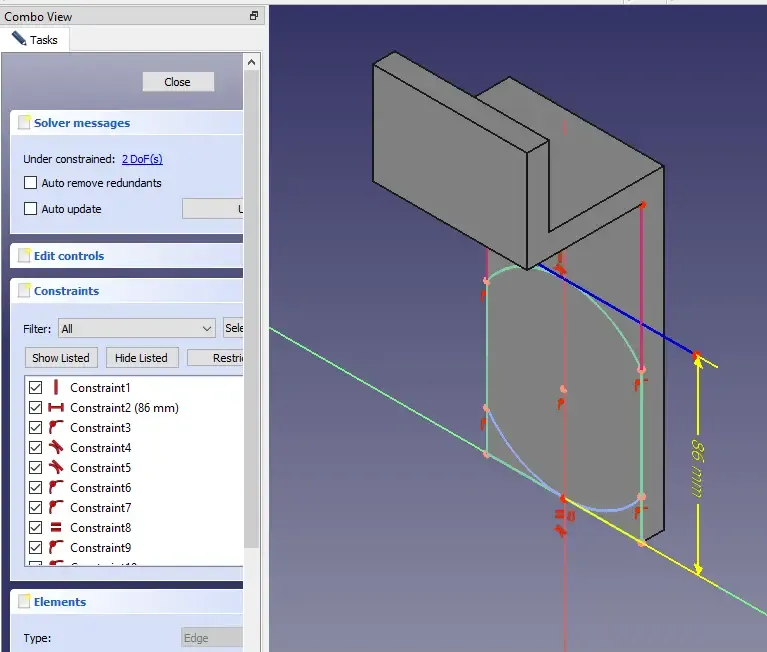Uncheck the Constraint5 checkbox
This screenshot has width=767, height=652.
pos(36,468)
